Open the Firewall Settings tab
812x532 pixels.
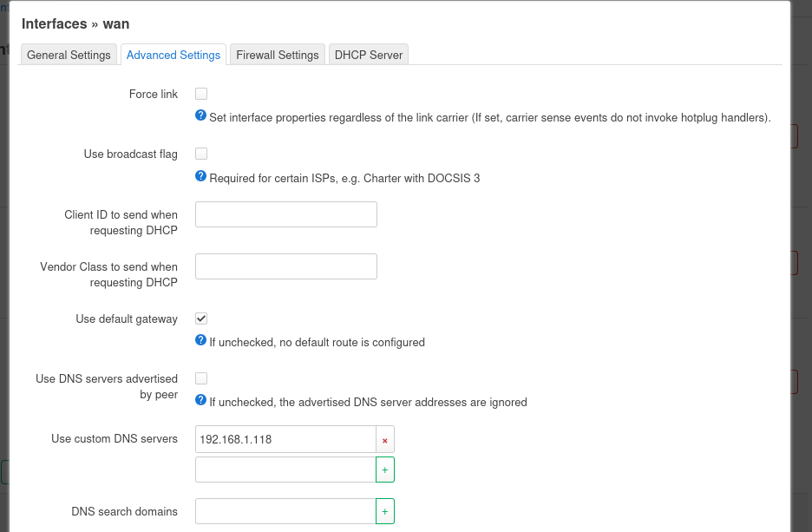click(x=278, y=55)
